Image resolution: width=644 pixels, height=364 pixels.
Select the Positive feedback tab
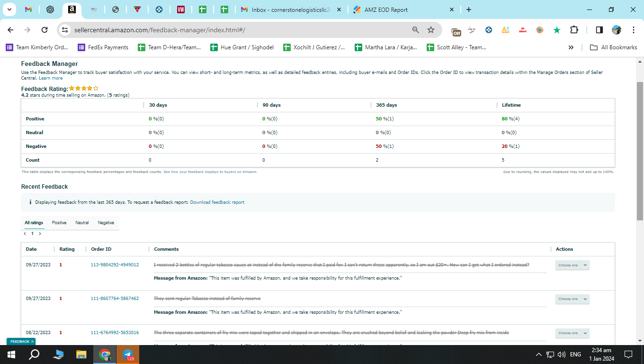pyautogui.click(x=59, y=223)
